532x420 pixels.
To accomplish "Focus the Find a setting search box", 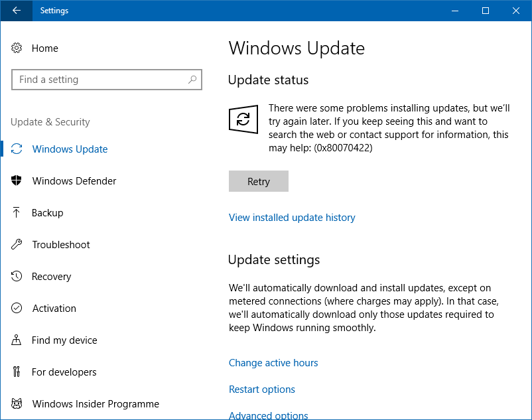I will coord(107,80).
